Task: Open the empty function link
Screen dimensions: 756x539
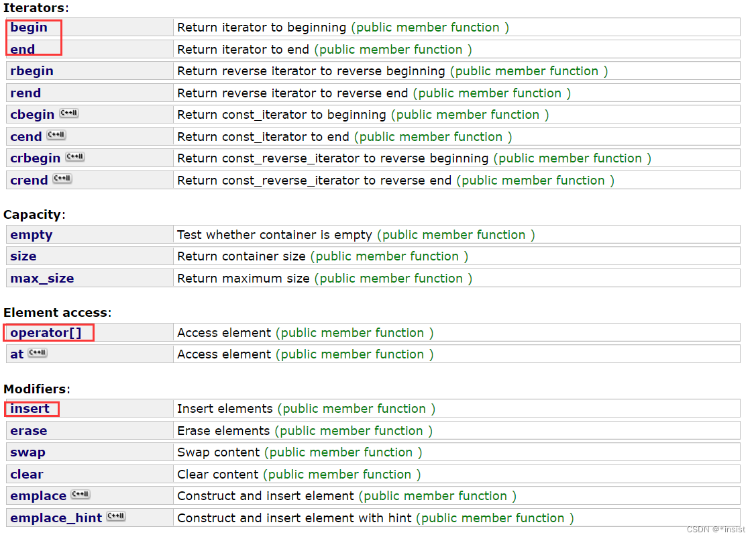Action: (x=32, y=236)
